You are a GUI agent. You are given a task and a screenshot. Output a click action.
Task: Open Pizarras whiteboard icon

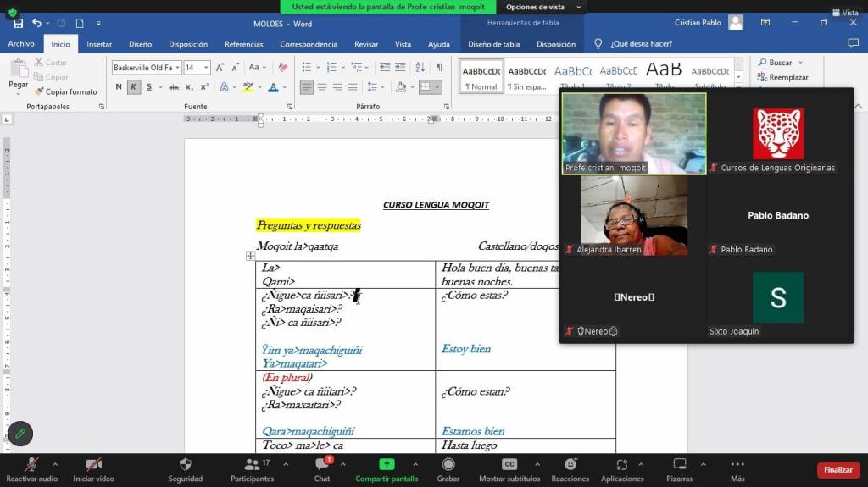point(679,465)
